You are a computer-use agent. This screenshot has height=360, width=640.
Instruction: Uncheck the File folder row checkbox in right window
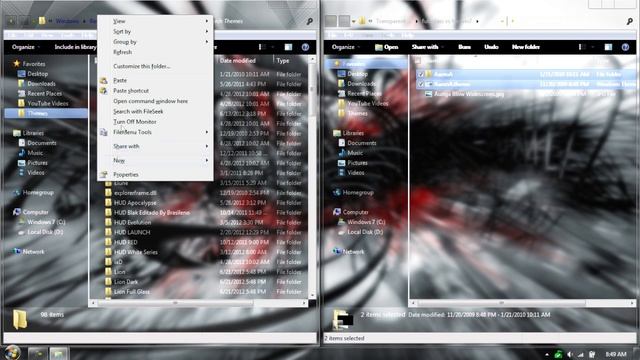421,74
